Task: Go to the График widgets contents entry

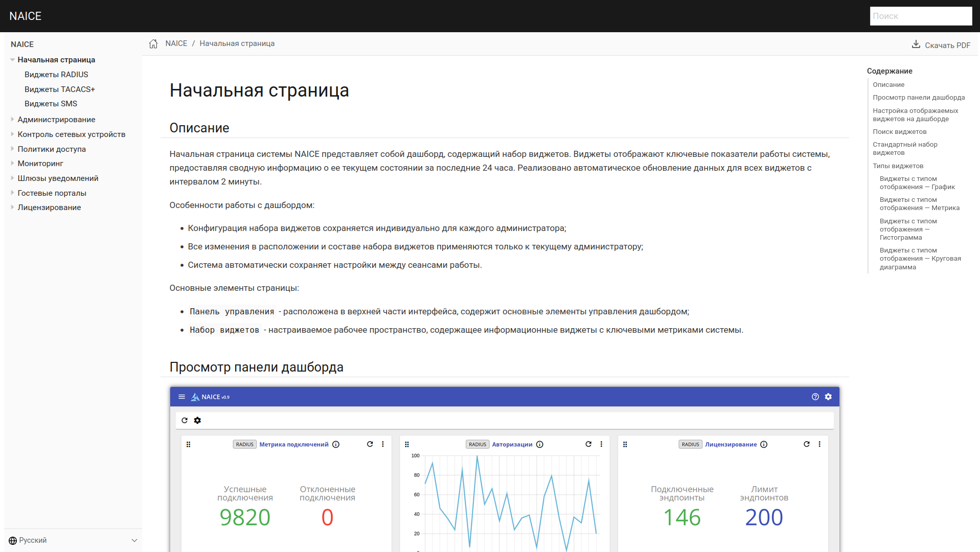Action: 917,183
